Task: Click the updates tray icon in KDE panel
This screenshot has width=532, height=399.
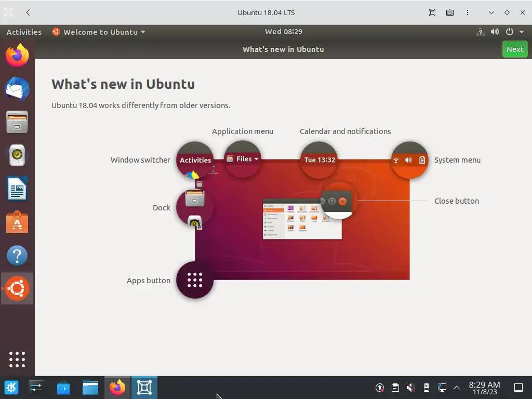Action: tap(380, 388)
